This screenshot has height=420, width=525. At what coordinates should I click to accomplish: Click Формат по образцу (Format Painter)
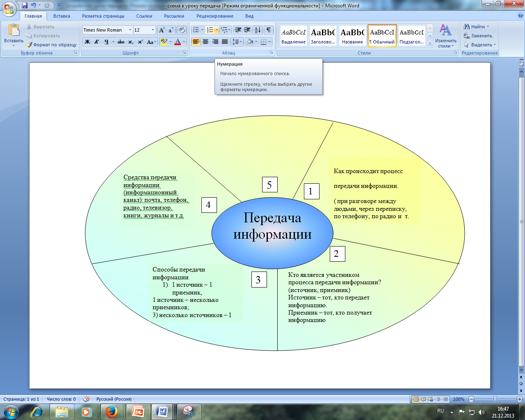pyautogui.click(x=51, y=45)
